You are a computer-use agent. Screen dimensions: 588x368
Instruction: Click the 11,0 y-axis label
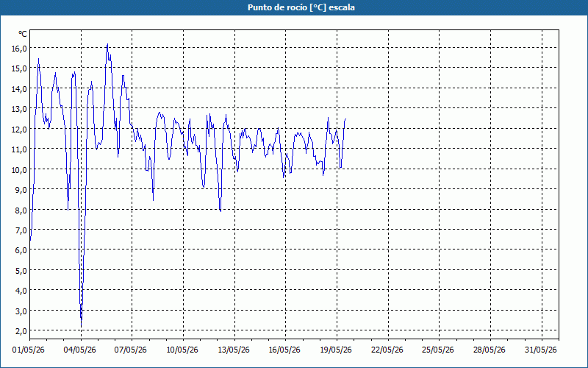click(19, 149)
